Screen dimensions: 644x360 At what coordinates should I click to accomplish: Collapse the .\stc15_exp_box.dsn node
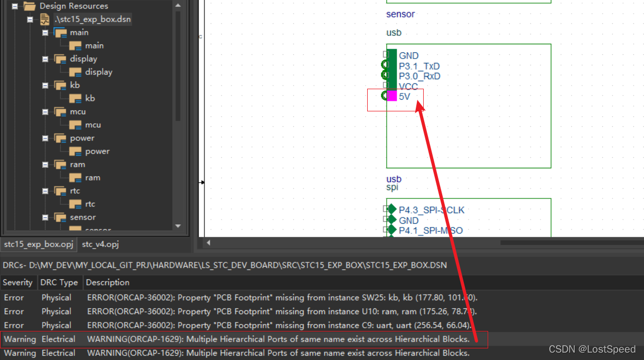click(x=30, y=20)
